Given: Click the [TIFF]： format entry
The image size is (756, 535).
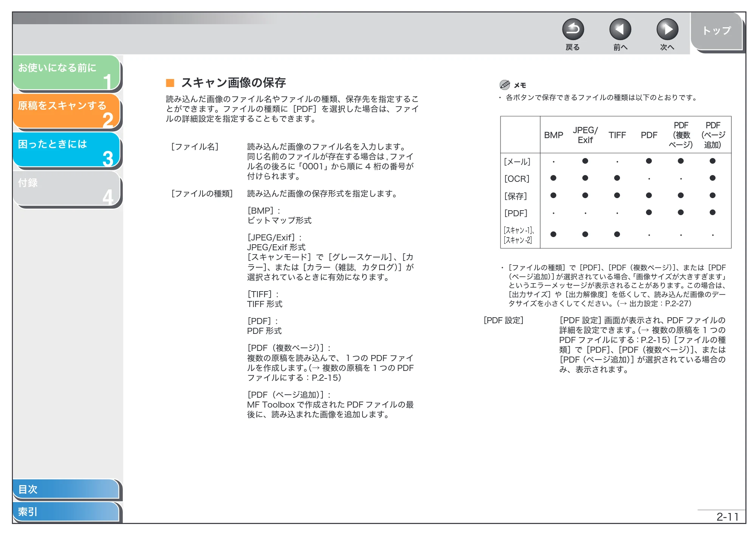Looking at the screenshot, I should click(x=263, y=294).
